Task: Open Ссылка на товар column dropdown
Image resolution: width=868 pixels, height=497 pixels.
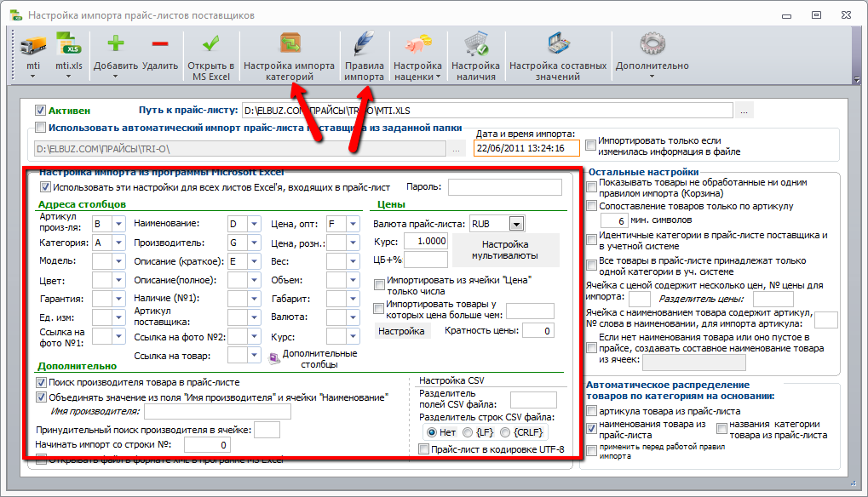Action: [254, 356]
